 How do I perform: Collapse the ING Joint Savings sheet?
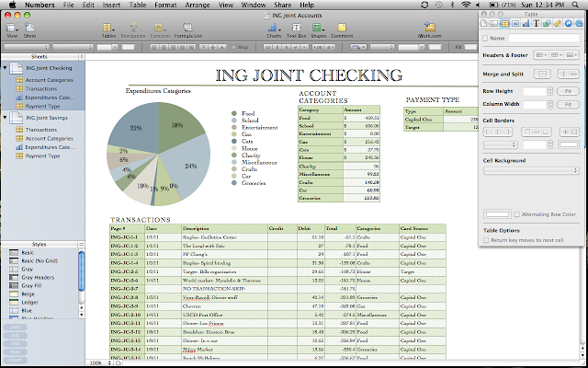coord(6,118)
